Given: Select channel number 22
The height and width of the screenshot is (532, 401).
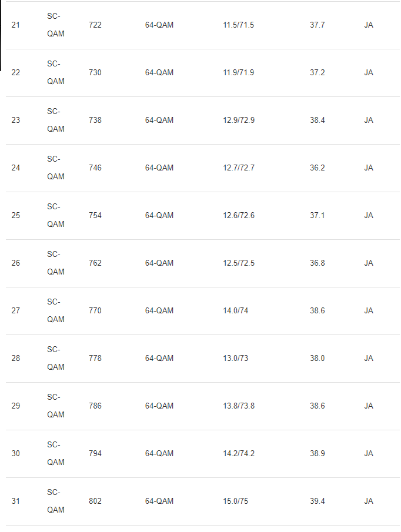Looking at the screenshot, I should coord(16,73).
